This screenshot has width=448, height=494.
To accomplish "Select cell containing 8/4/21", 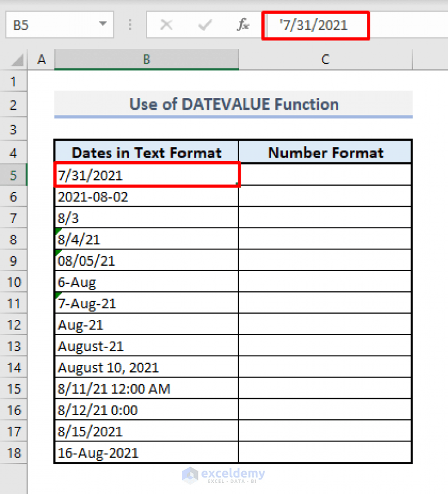I will [x=147, y=239].
